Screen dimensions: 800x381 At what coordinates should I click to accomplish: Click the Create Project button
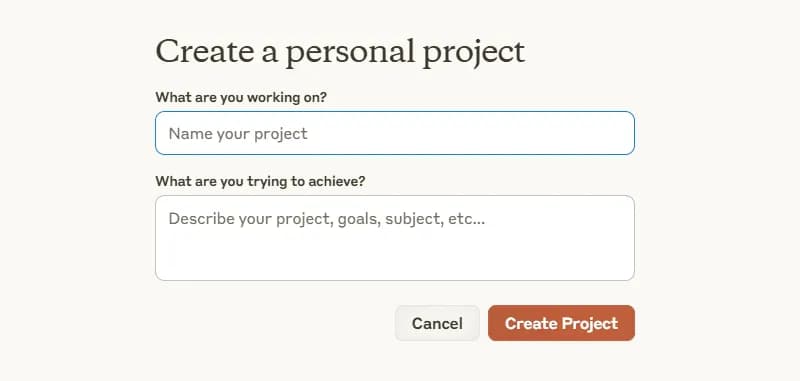(x=561, y=323)
